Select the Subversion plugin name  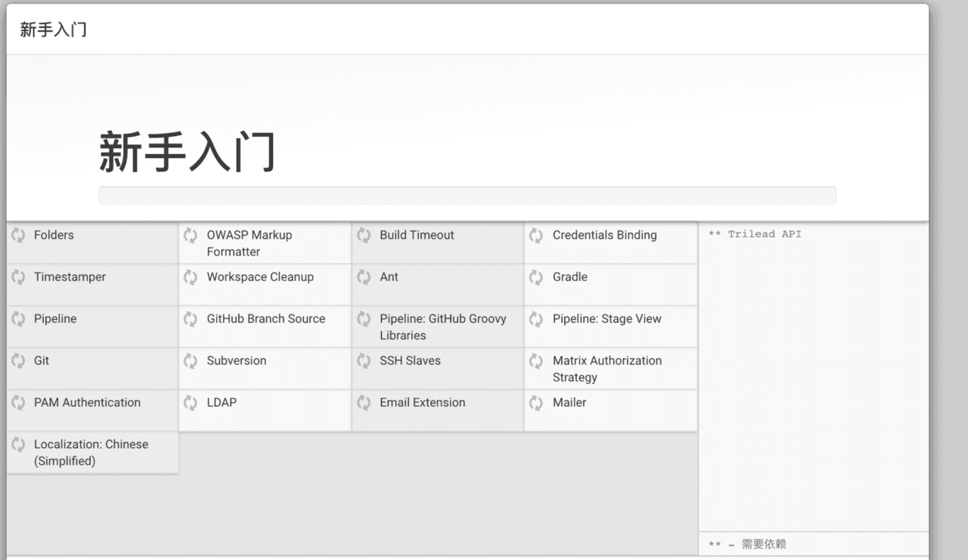237,360
